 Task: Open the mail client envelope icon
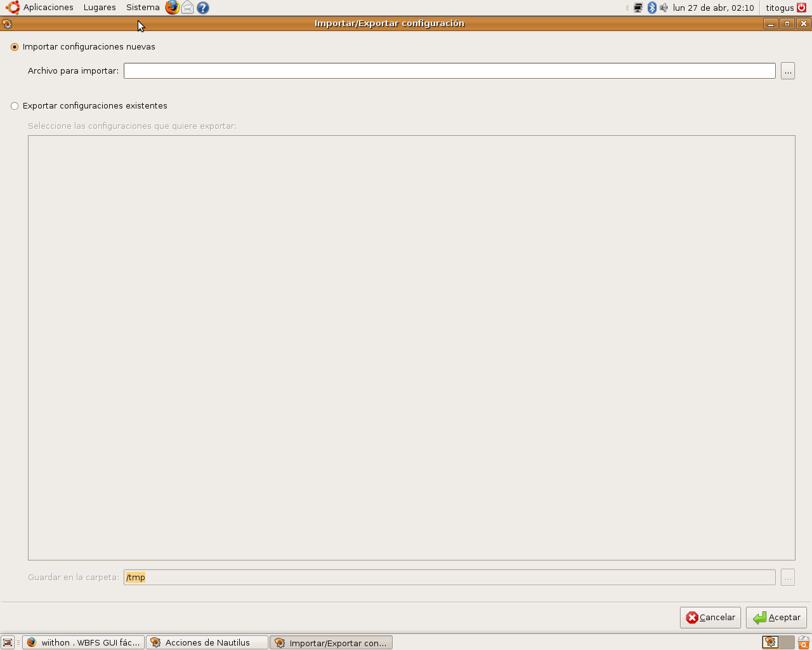click(187, 8)
